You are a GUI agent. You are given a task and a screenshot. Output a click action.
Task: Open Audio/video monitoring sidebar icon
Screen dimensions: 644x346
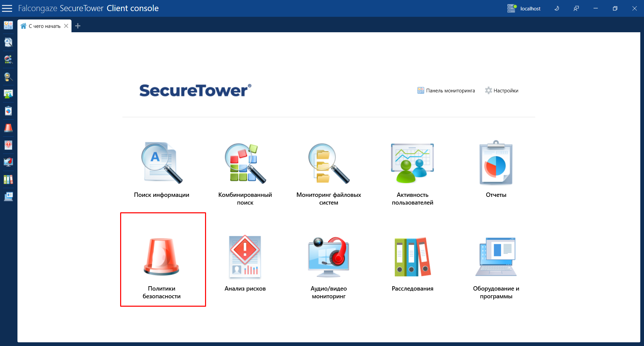click(8, 162)
